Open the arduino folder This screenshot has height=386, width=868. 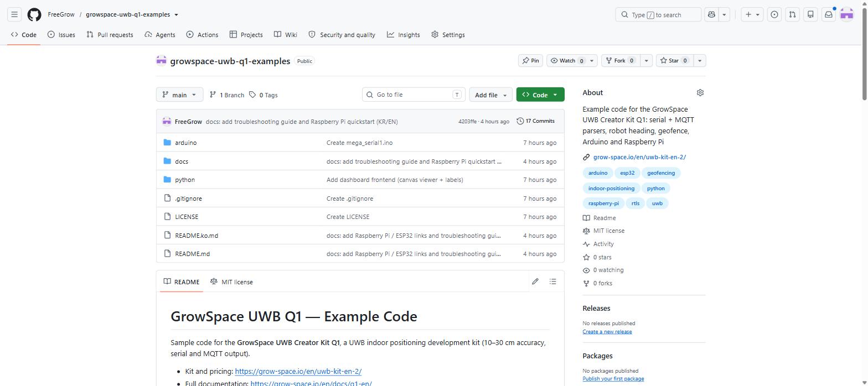185,143
